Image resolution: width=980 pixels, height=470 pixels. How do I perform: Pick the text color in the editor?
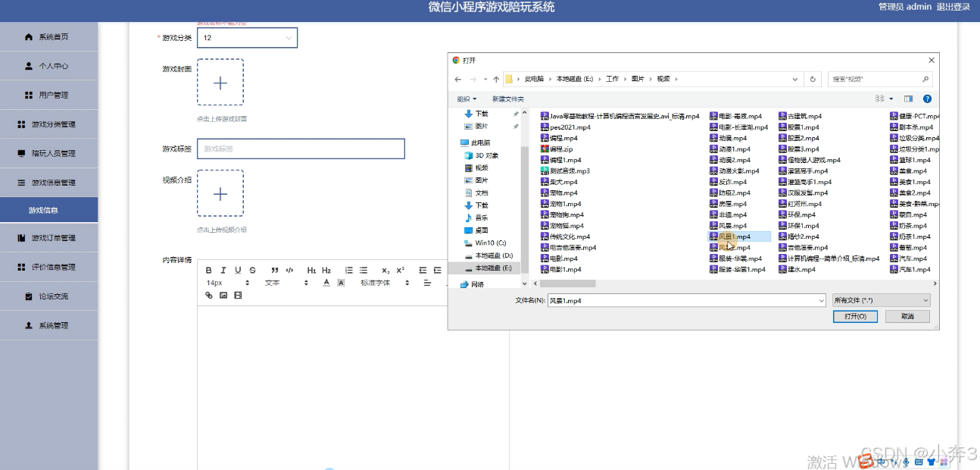click(x=326, y=283)
